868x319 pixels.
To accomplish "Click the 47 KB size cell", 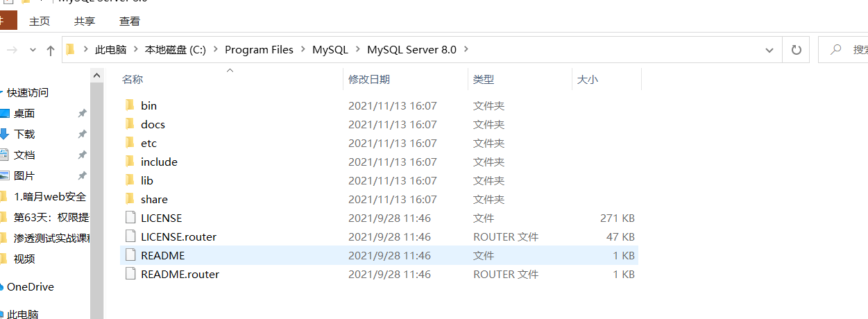I will [620, 236].
